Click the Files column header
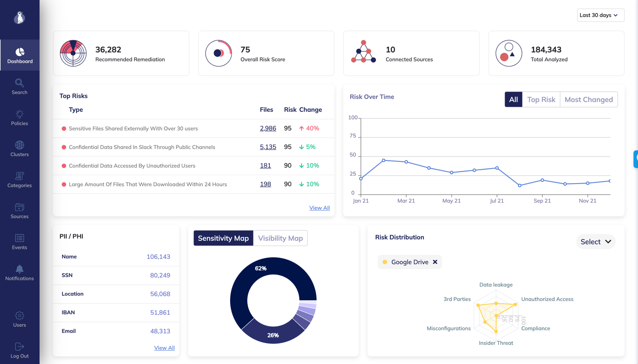 click(266, 110)
